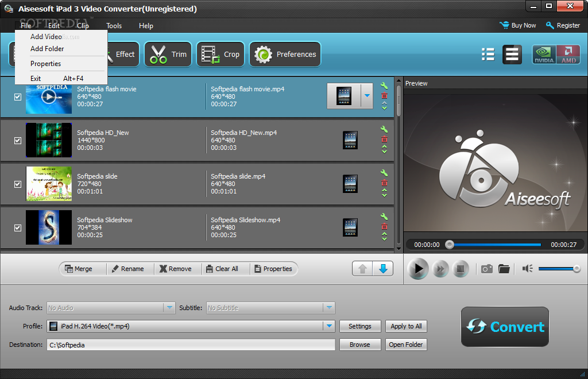The height and width of the screenshot is (379, 588).
Task: Move selected item down with blue arrow
Action: (383, 269)
